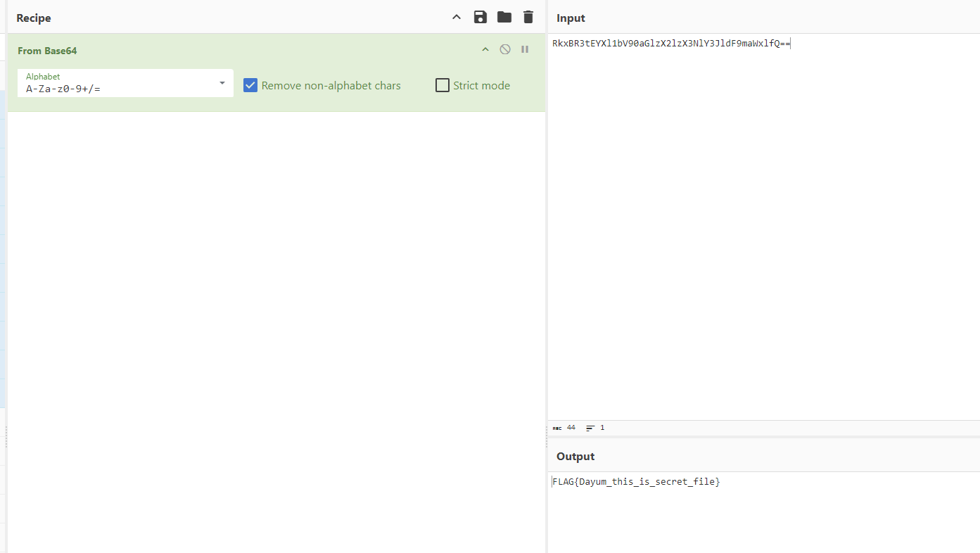980x553 pixels.
Task: Click the Base64 string RkxBR3tEYXl1bV90...
Action: point(596,44)
